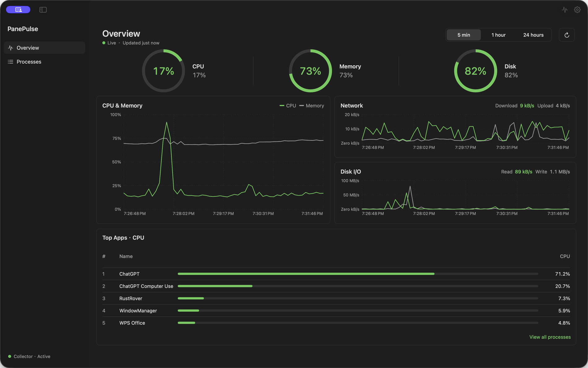Open the Processes sidebar item
The height and width of the screenshot is (368, 588).
pos(45,62)
